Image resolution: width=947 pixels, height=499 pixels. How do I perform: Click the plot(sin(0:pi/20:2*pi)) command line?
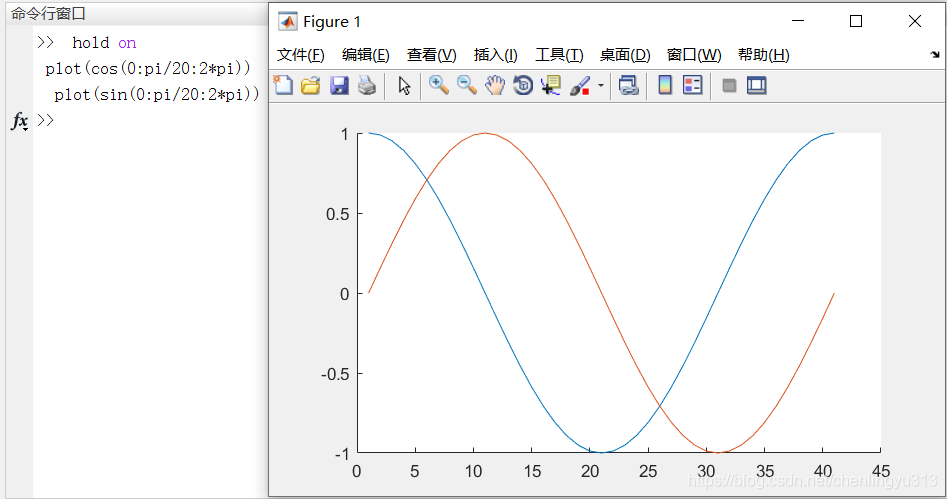click(x=156, y=94)
